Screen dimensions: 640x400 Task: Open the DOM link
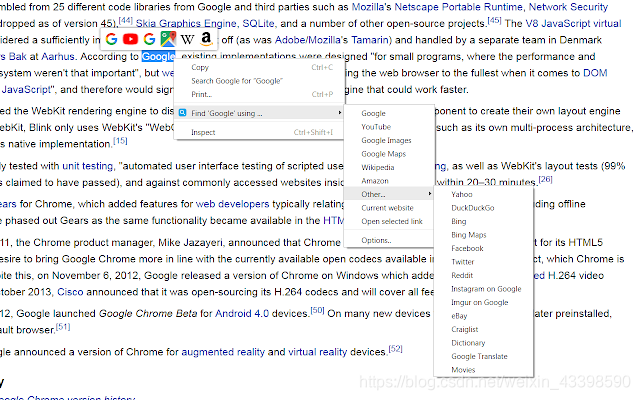595,73
